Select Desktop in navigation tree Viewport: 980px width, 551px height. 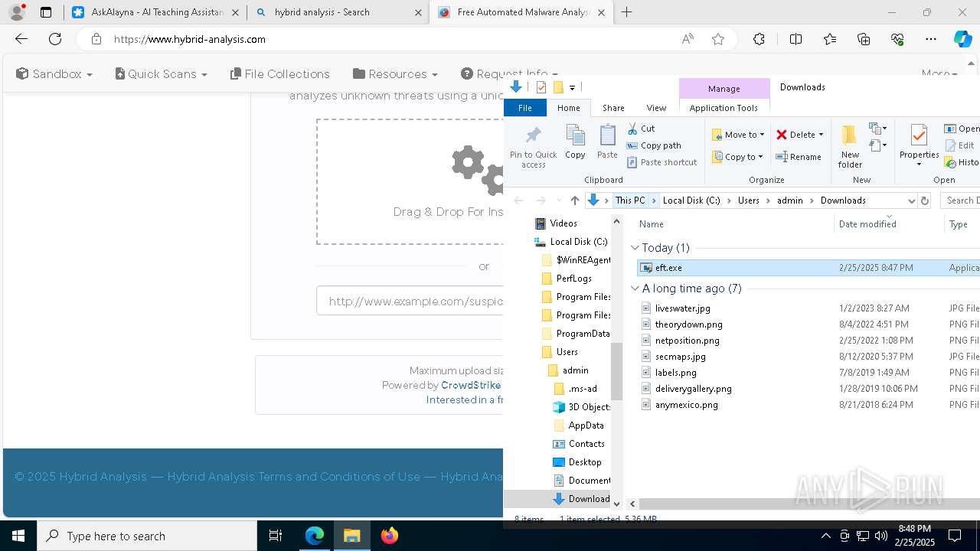[x=584, y=462]
